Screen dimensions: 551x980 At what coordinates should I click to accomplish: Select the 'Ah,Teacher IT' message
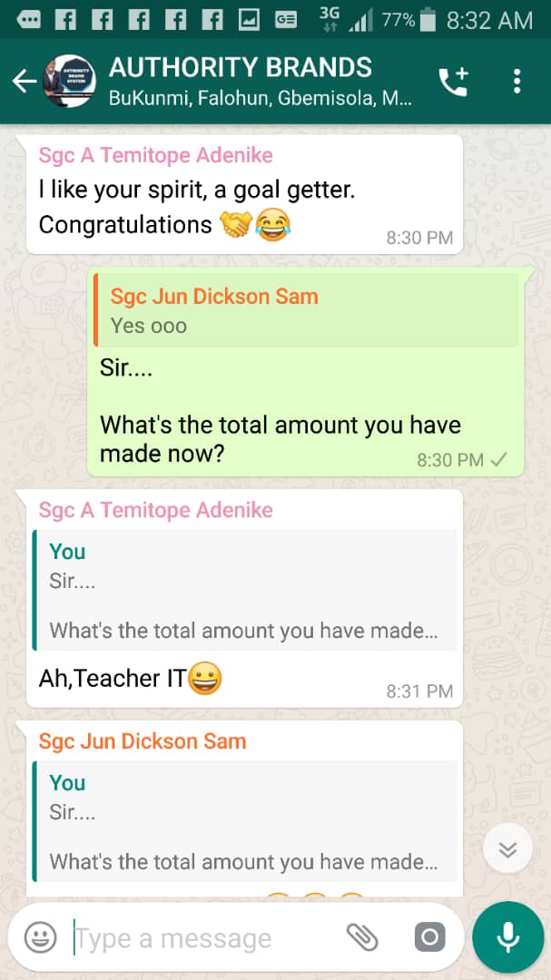[x=130, y=679]
